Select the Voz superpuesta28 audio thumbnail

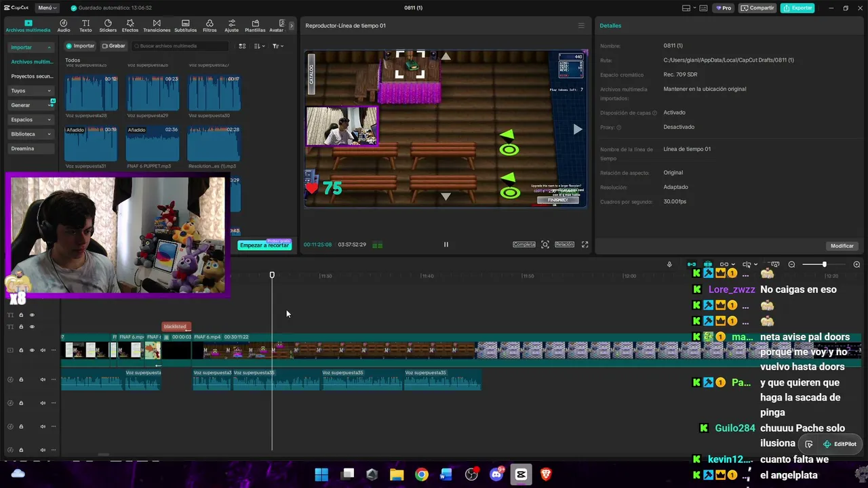(91, 93)
